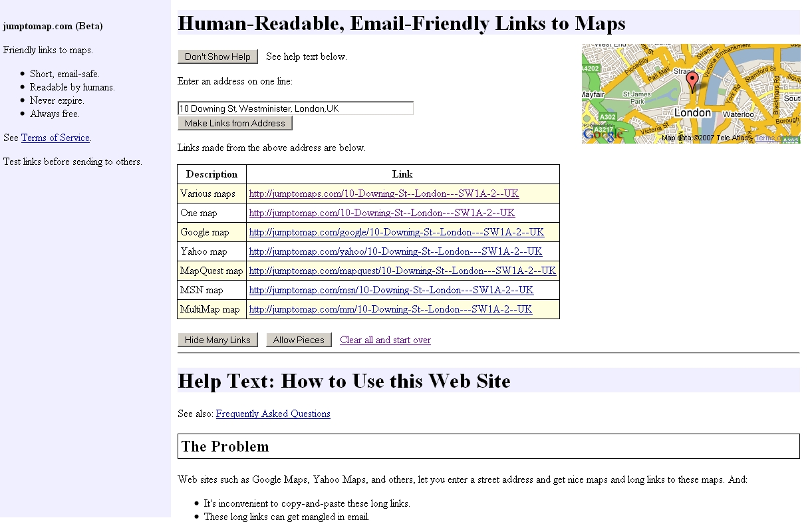Focus the address input field
The height and width of the screenshot is (524, 812).
click(x=295, y=108)
